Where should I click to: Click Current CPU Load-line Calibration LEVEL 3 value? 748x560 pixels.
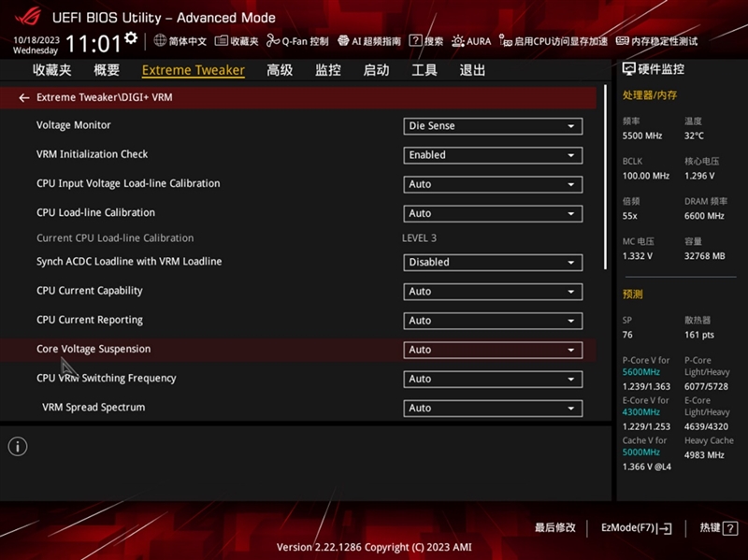pos(419,238)
